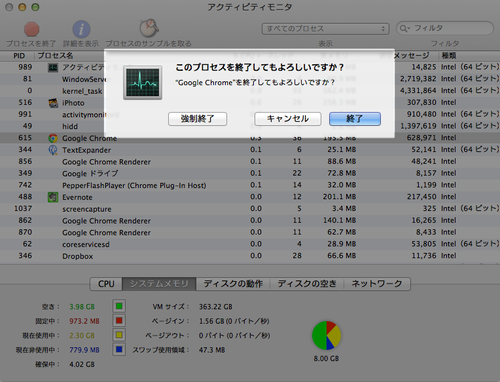Viewport: 500px width, 382px height.
Task: Click the Activity Monitor icon in the dialog
Action: tap(143, 82)
